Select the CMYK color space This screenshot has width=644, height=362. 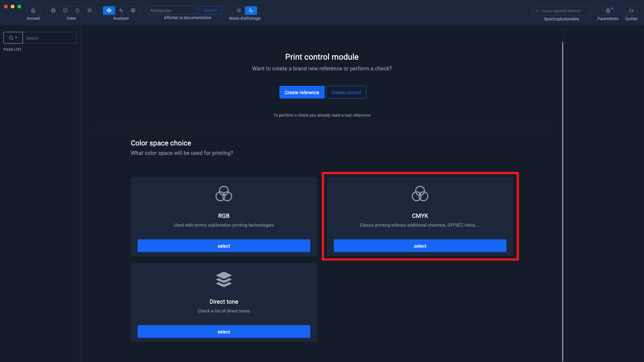click(420, 246)
